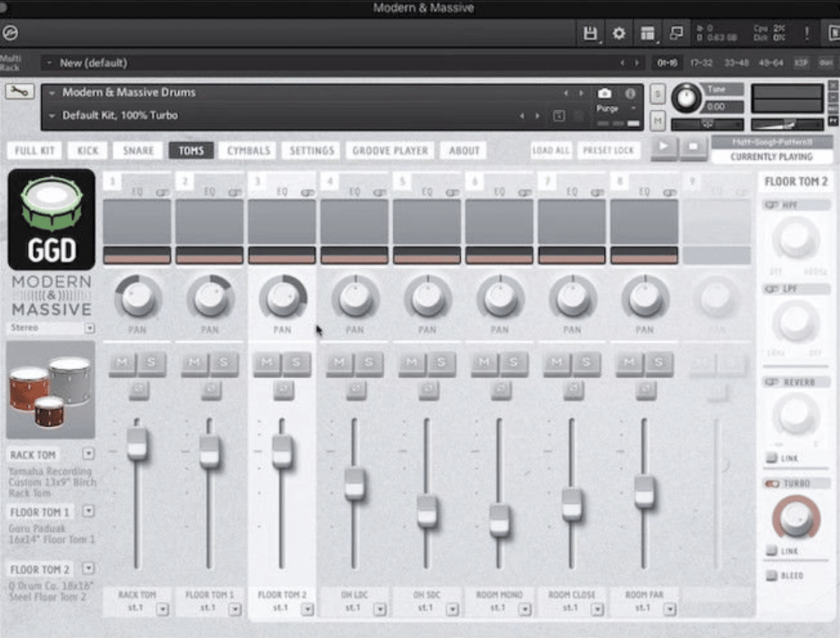Image resolution: width=840 pixels, height=638 pixels.
Task: Switch to the CYMBALS tab
Action: (x=248, y=150)
